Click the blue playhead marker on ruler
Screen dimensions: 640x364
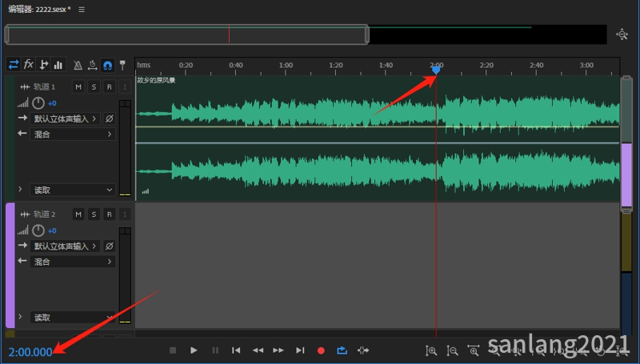[436, 70]
